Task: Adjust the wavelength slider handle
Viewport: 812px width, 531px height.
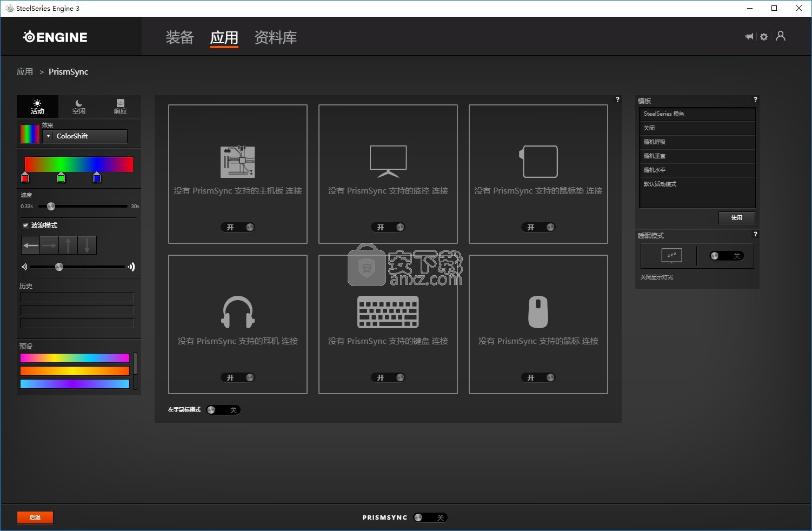Action: pyautogui.click(x=59, y=267)
